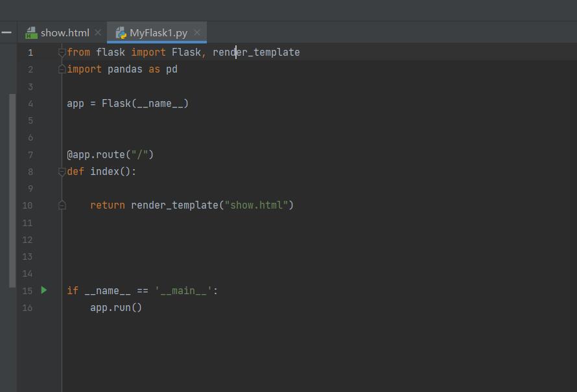The height and width of the screenshot is (392, 577).
Task: Click the left vertical scrollbar thumb
Action: point(12,190)
